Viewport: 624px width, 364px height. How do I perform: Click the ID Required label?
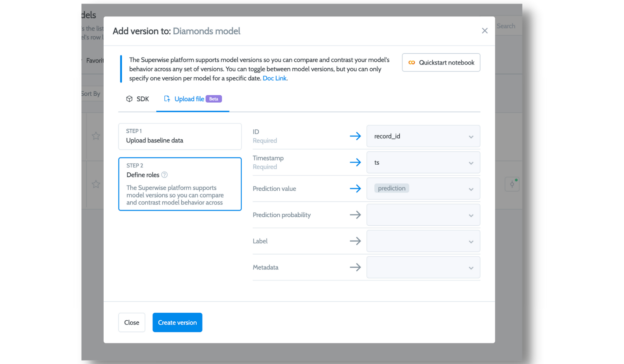pos(265,136)
